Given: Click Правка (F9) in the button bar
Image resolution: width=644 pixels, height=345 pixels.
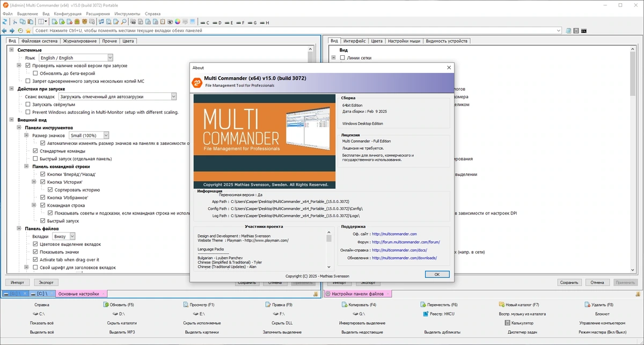Looking at the screenshot, I should (279, 305).
